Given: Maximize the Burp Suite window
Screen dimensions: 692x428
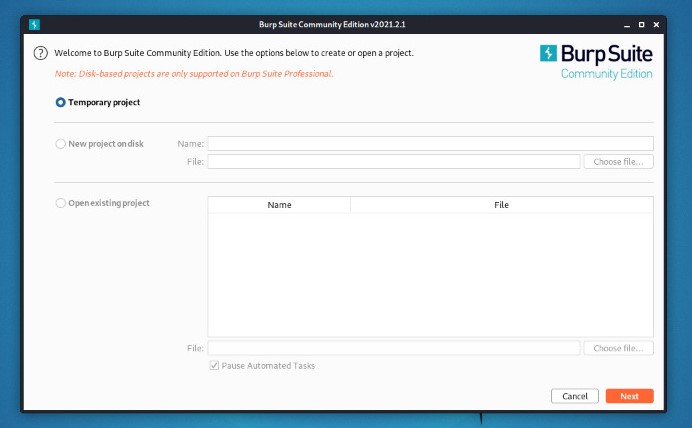Looking at the screenshot, I should [x=641, y=25].
